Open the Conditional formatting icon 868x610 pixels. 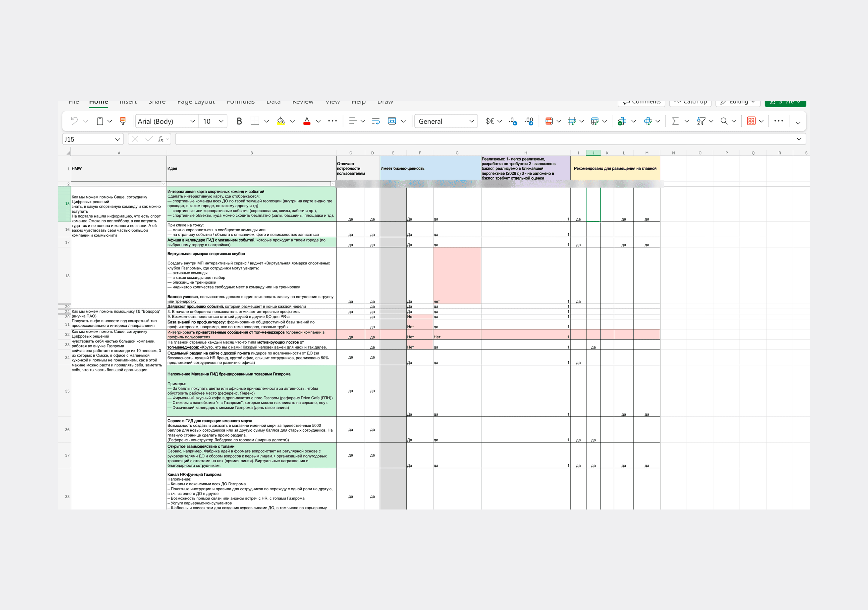549,121
